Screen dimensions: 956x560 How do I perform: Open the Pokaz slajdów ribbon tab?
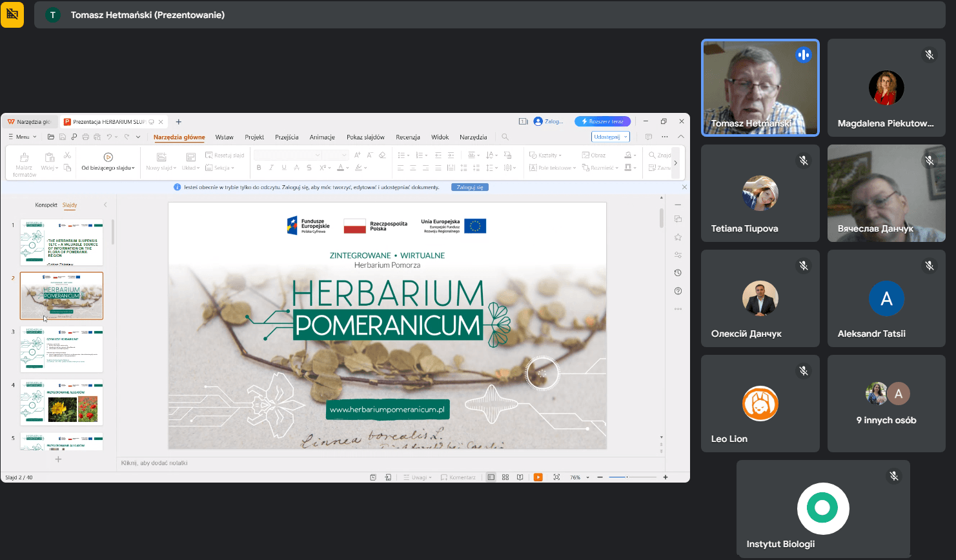tap(365, 137)
